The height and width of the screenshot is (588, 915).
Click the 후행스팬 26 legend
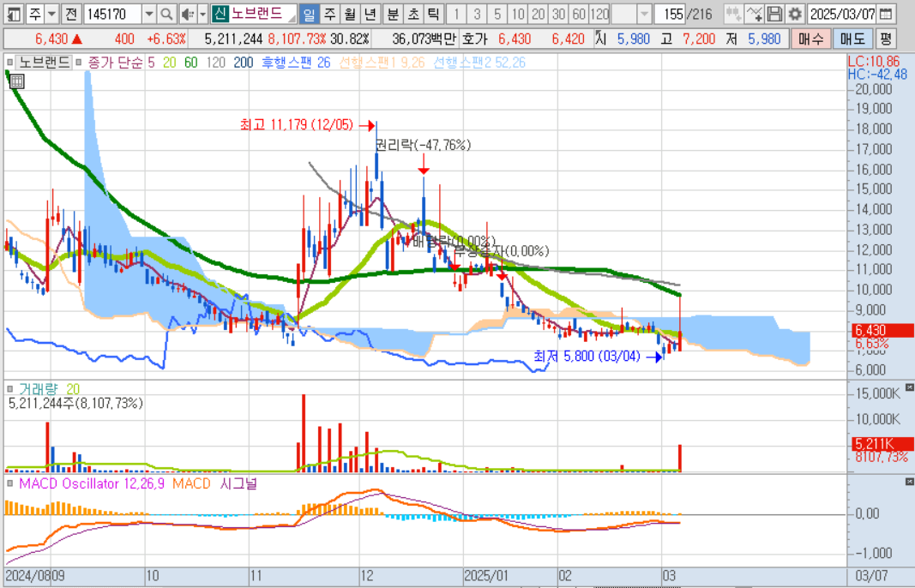click(296, 63)
